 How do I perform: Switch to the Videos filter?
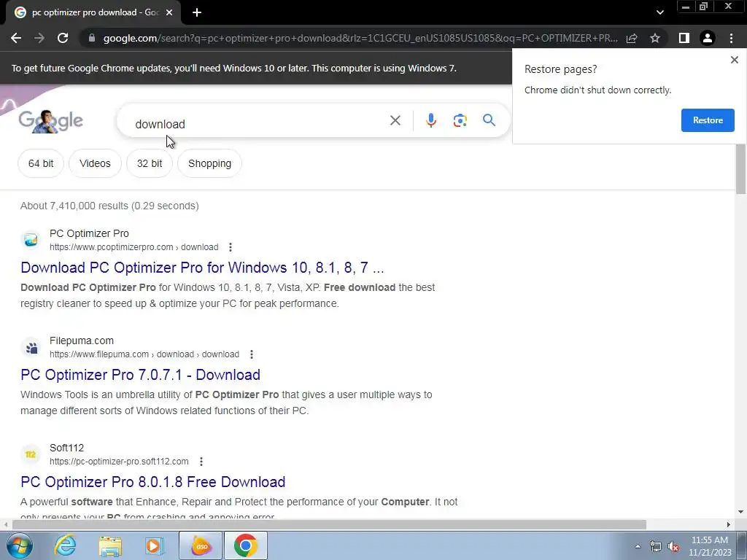point(95,163)
